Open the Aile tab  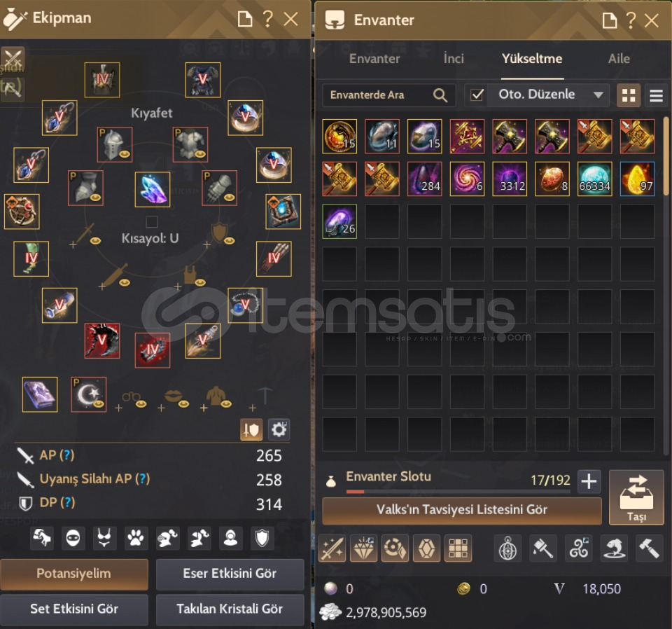click(619, 59)
